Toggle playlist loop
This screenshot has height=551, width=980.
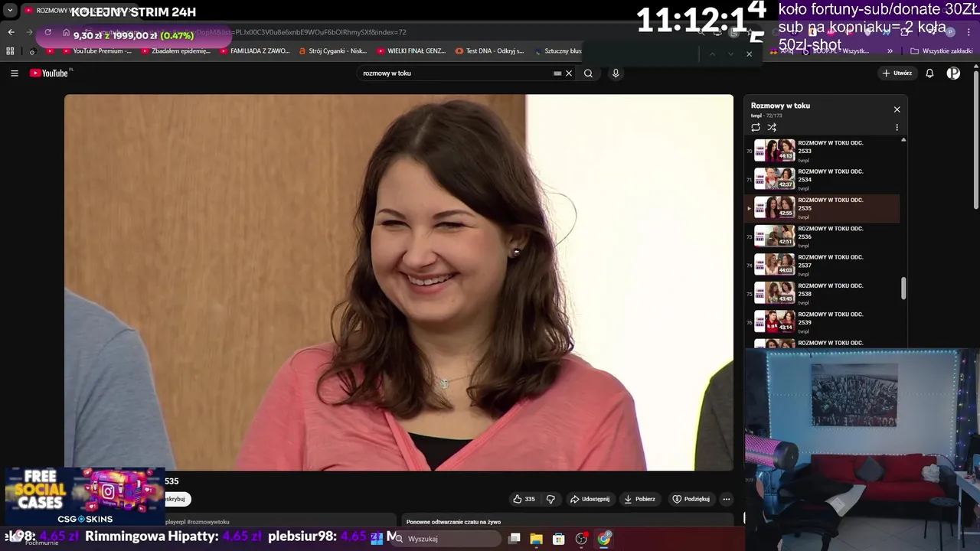pos(756,127)
